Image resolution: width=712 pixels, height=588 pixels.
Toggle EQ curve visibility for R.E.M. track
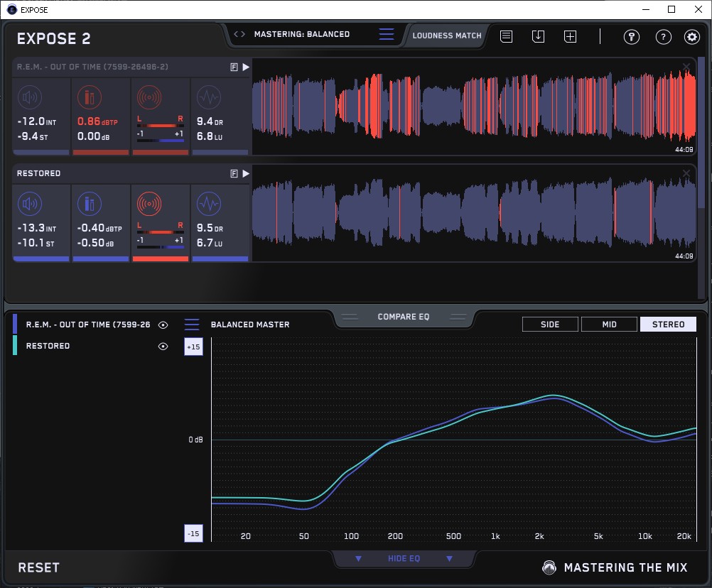(163, 325)
